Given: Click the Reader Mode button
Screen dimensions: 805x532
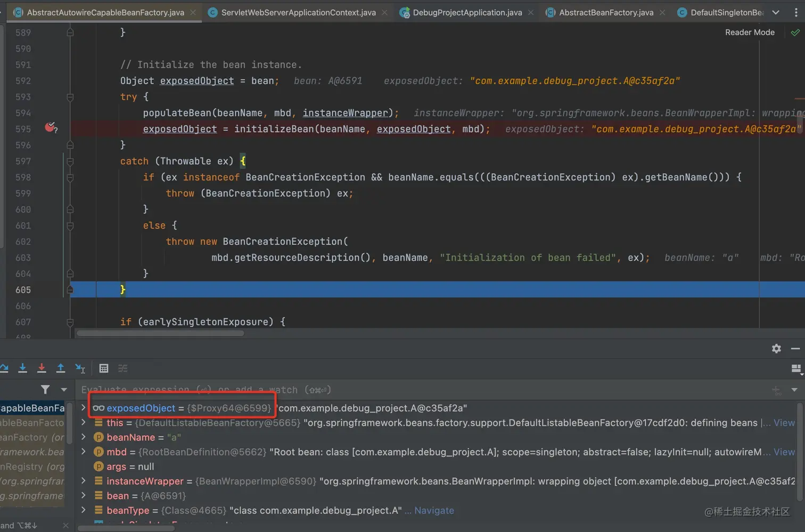Looking at the screenshot, I should click(750, 32).
